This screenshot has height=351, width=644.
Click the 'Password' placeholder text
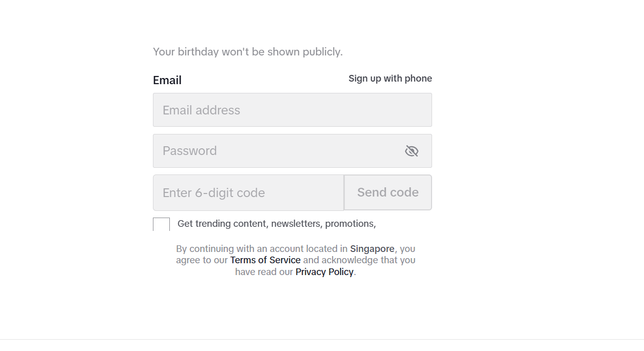point(189,151)
